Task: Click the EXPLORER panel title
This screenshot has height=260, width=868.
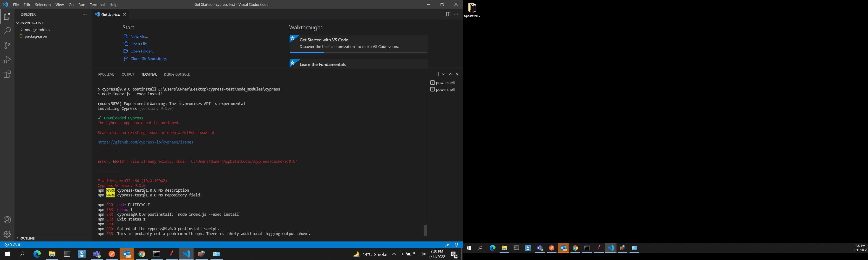Action: (x=28, y=14)
